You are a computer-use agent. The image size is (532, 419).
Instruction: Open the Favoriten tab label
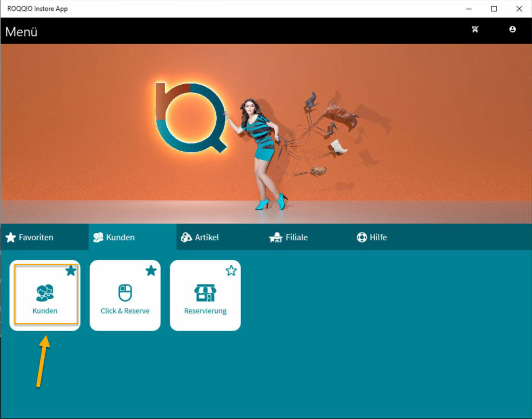pos(36,238)
